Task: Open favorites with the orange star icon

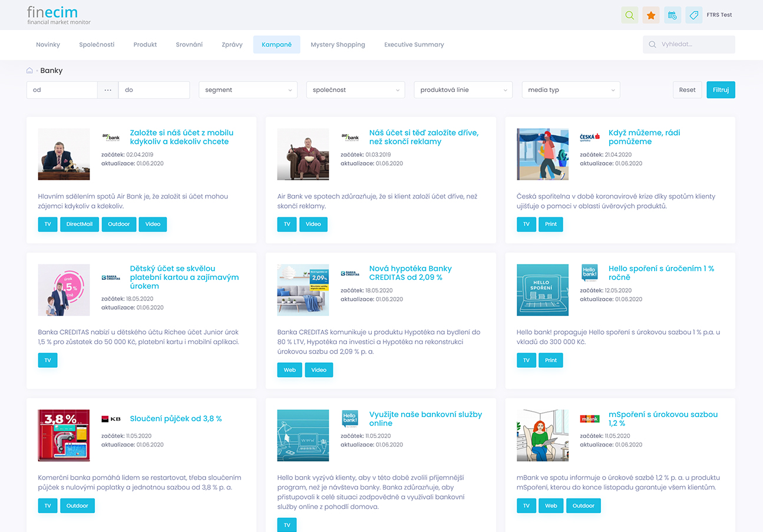Action: coord(651,15)
